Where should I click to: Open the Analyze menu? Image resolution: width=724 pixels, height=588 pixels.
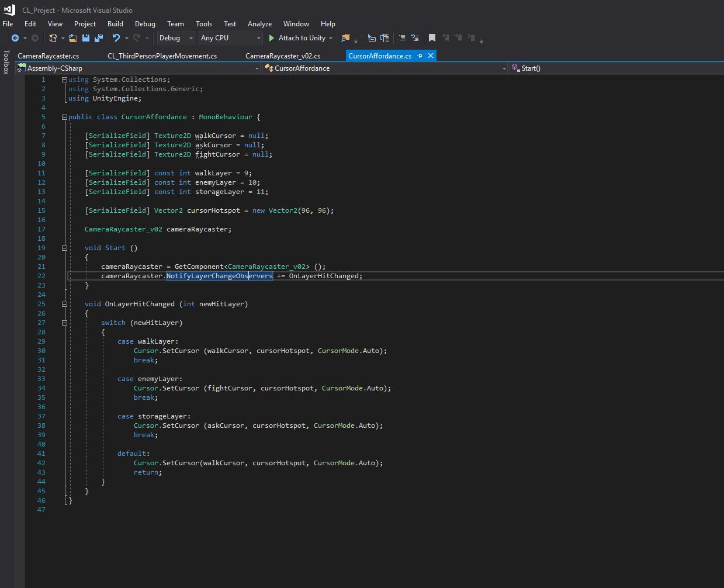point(259,24)
